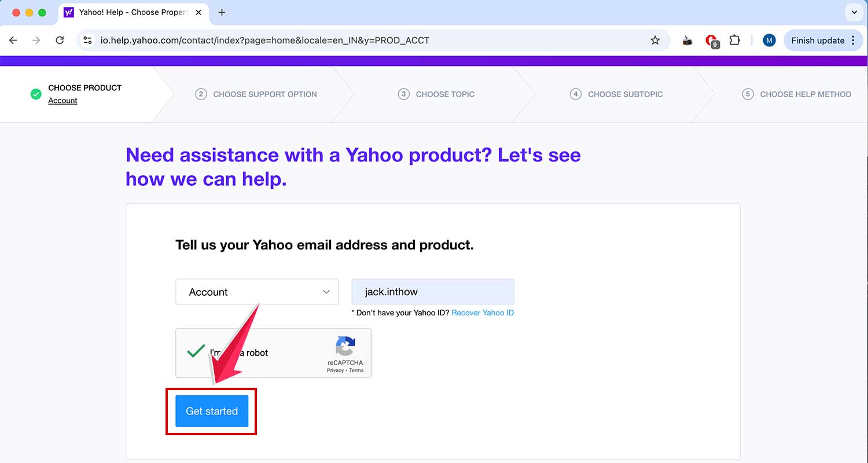Open the Recover Yahoo ID link
The image size is (868, 463).
[x=483, y=313]
